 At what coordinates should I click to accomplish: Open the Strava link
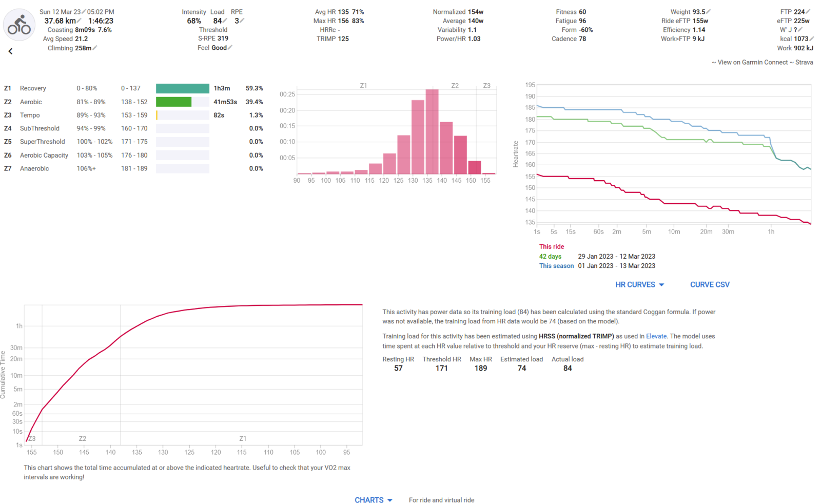(x=804, y=63)
